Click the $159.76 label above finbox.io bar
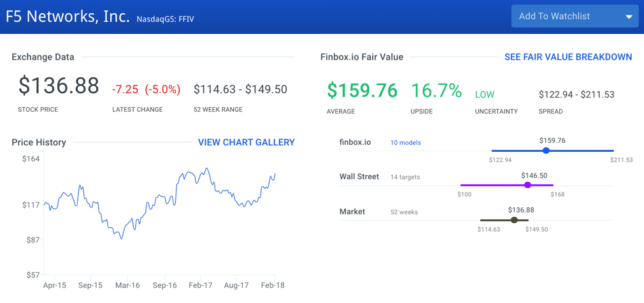This screenshot has height=303, width=644. click(x=552, y=140)
